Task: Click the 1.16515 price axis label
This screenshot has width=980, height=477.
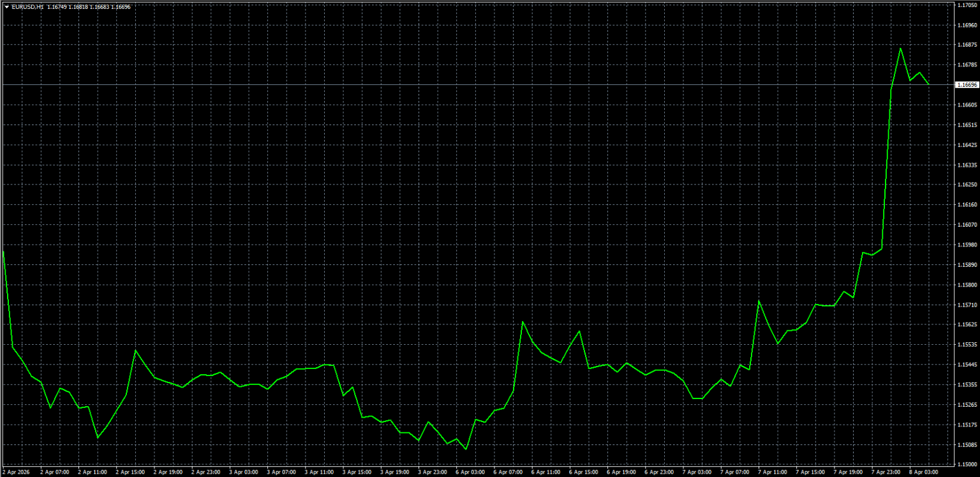Action: click(x=967, y=125)
